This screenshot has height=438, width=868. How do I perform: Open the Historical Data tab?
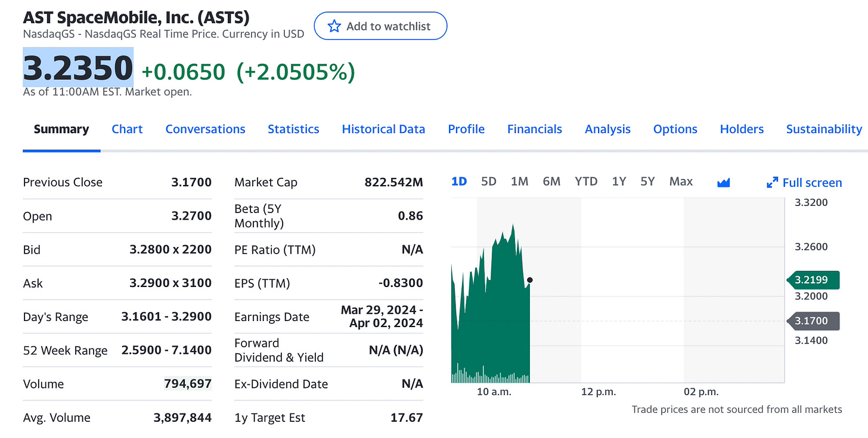(x=383, y=129)
